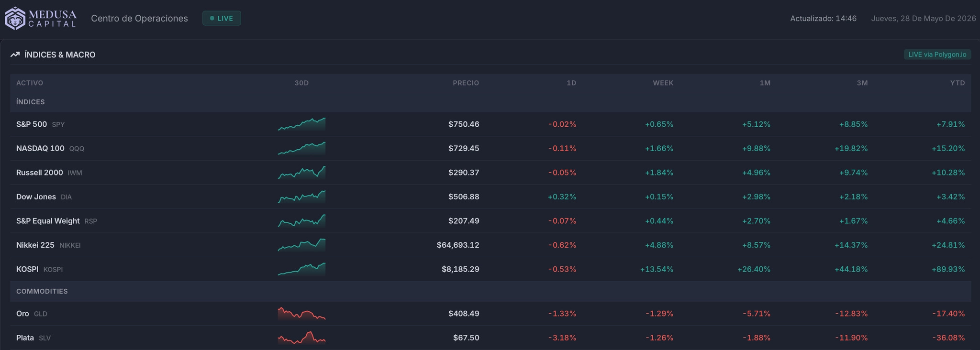Open the Oro GLD red sparkline chart

coord(301,314)
